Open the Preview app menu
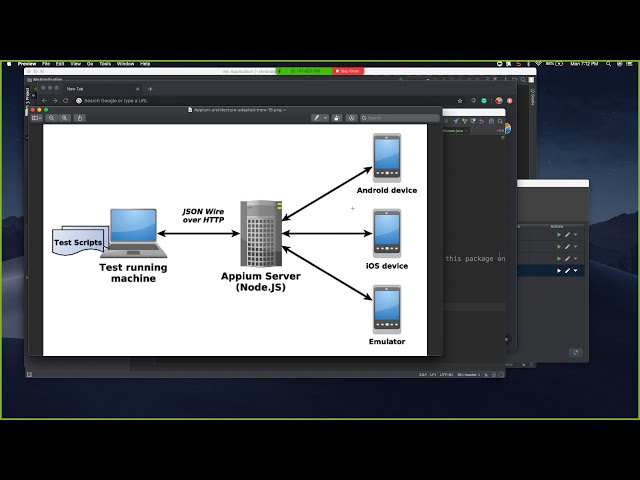640x480 pixels. coord(27,64)
